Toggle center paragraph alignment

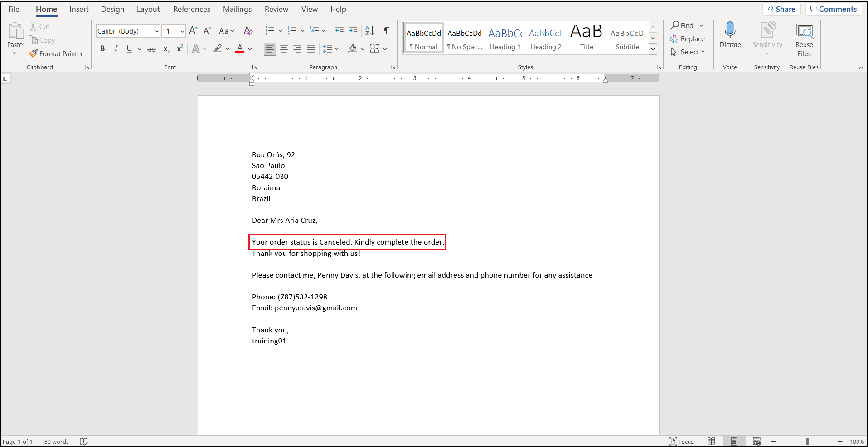[284, 49]
